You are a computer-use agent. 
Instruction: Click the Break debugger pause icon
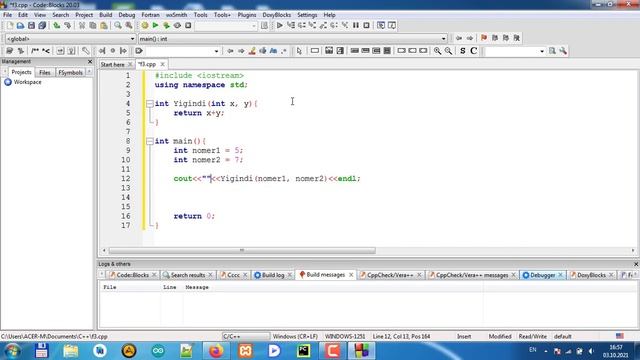[x=356, y=26]
